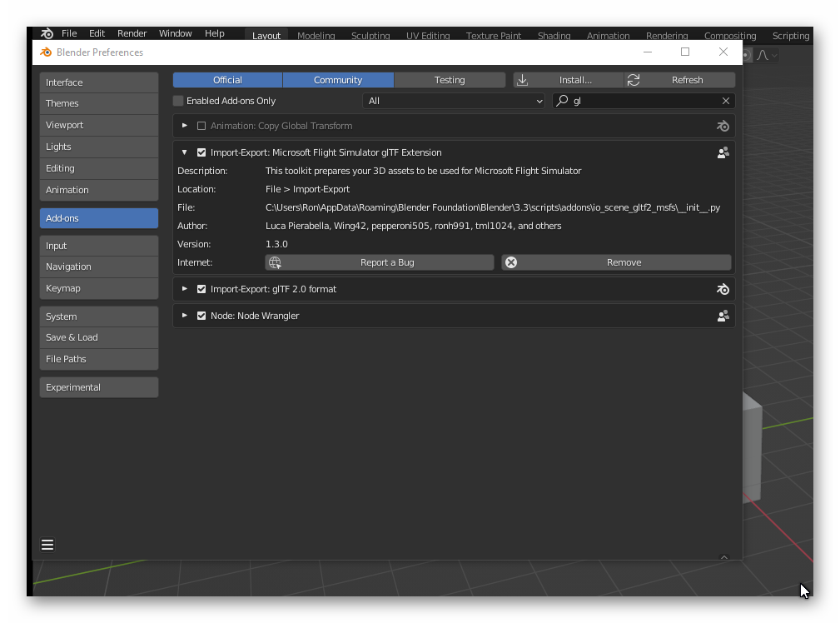Open the Window menu
The image size is (840, 623).
coord(175,33)
